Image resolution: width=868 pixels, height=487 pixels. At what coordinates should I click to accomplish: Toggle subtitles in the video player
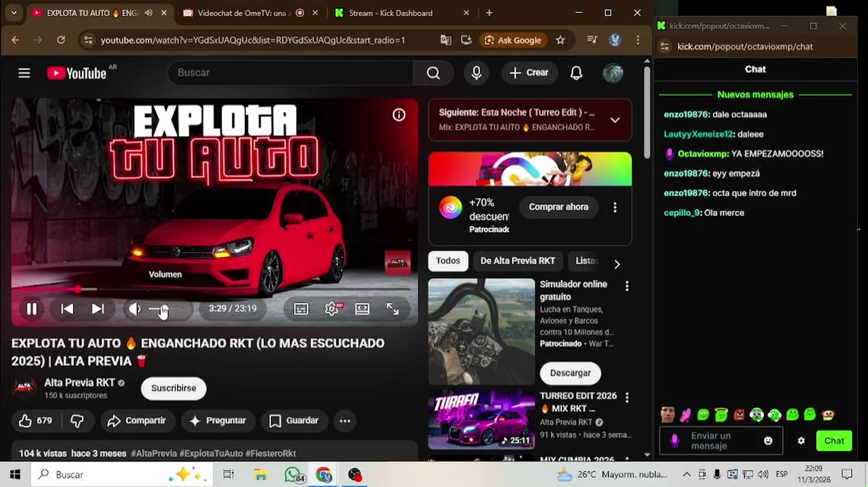[301, 309]
